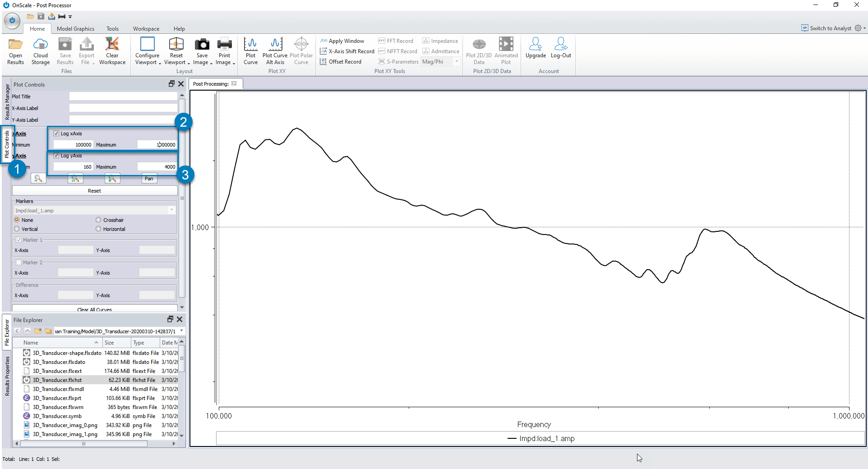Open the Mag/Phi dropdown
The height and width of the screenshot is (469, 868).
point(457,62)
